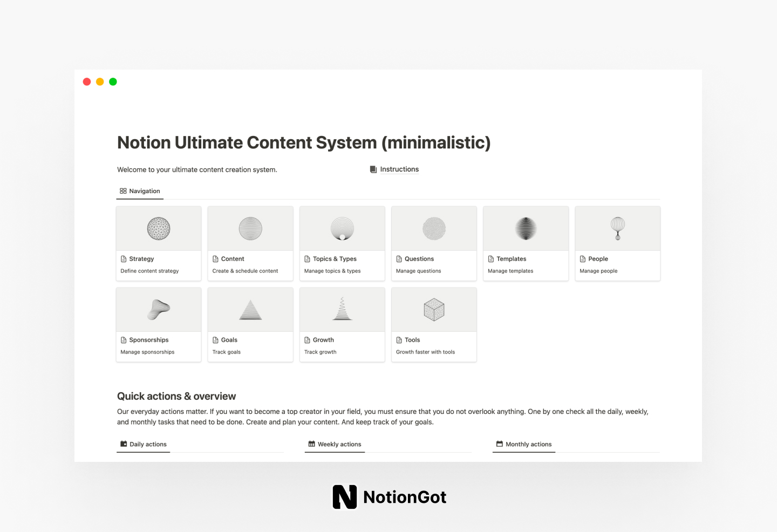The image size is (777, 532).
Task: Click the green maximize traffic light
Action: (113, 81)
